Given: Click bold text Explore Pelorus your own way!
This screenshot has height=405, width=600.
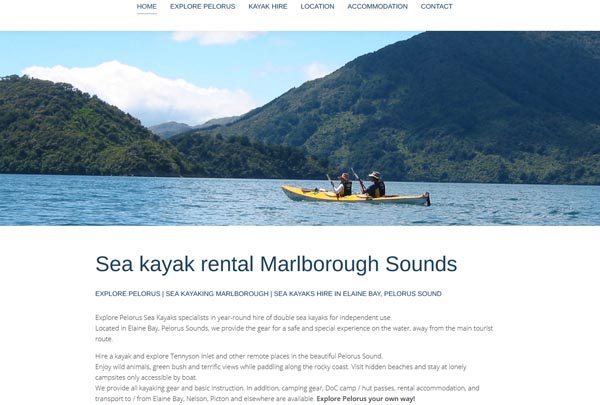Looking at the screenshot, I should pos(366,398).
